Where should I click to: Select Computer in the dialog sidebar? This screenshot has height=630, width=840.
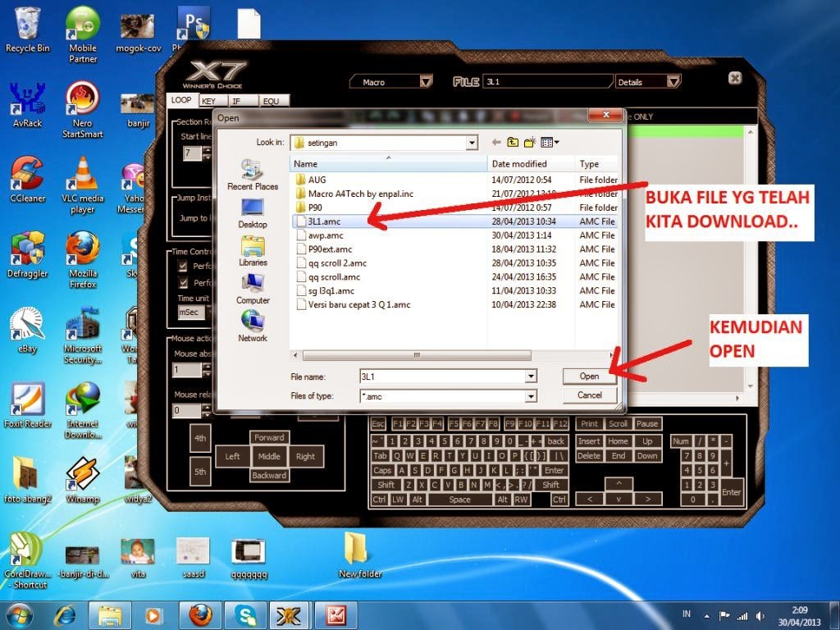[251, 285]
